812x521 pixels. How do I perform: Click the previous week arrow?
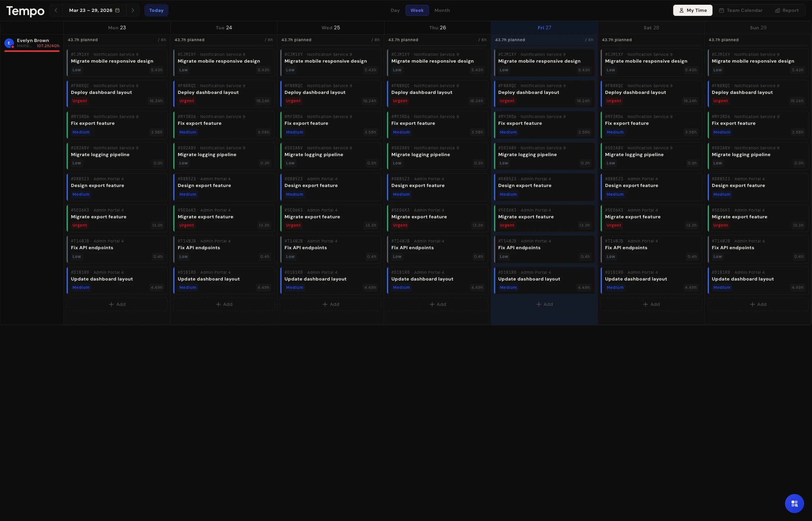56,10
